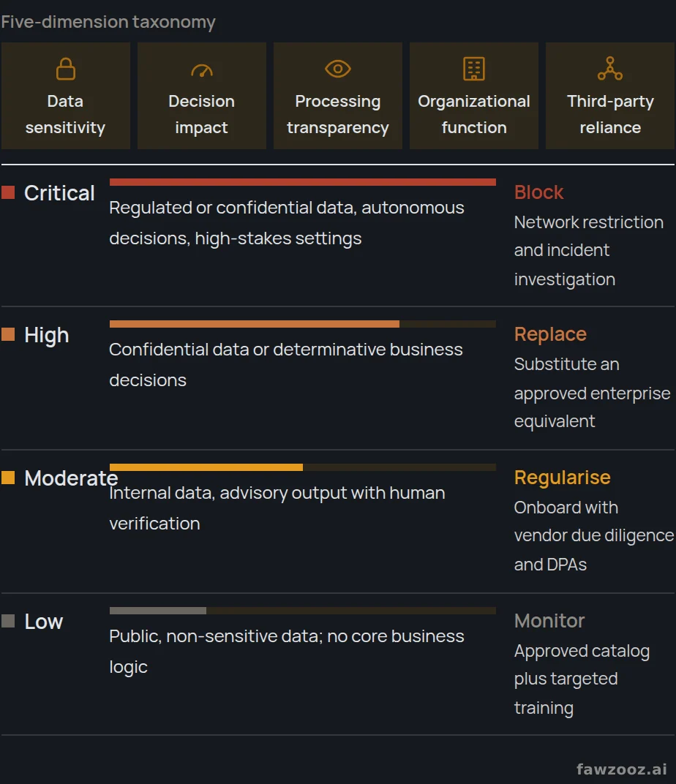Screen dimensions: 676x784
Task: Click 'Approved catalog plus targeted training' text
Action: (582, 679)
